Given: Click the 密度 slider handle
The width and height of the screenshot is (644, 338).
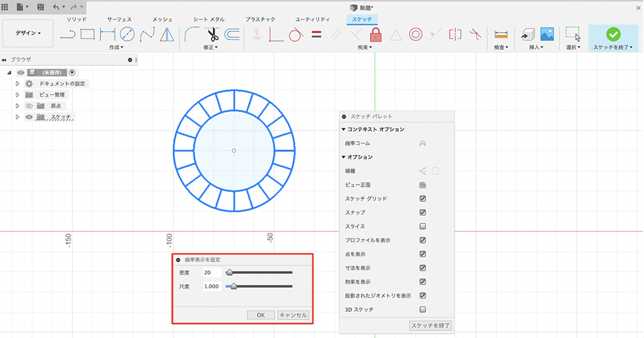Looking at the screenshot, I should click(229, 273).
